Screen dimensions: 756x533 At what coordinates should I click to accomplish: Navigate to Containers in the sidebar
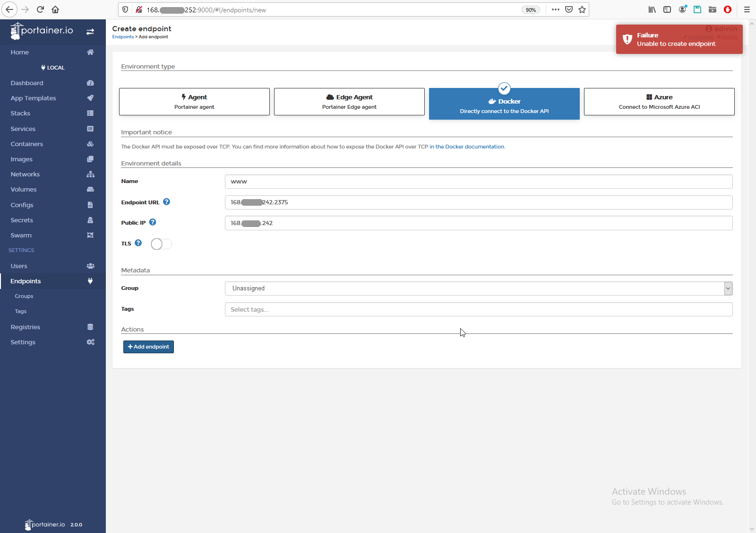pos(53,144)
